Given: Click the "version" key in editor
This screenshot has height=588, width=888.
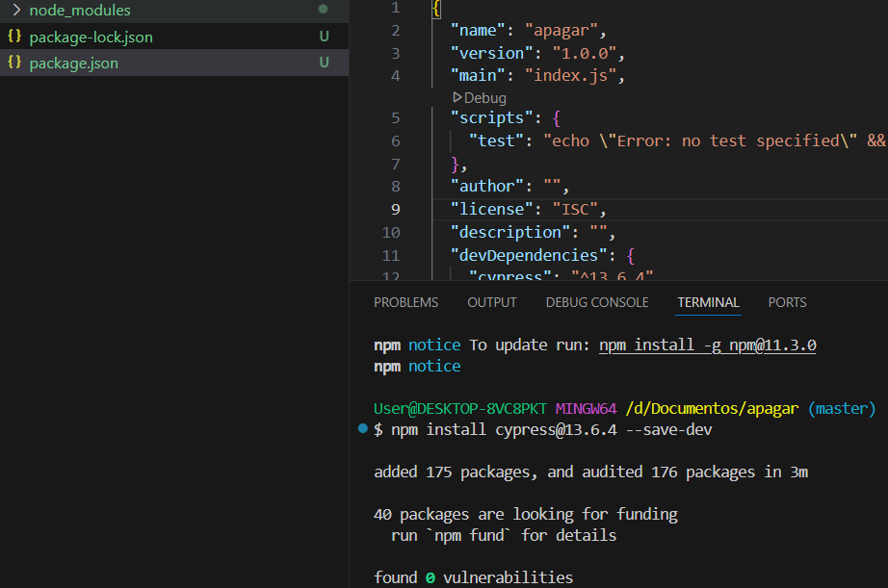Looking at the screenshot, I should pos(491,54).
